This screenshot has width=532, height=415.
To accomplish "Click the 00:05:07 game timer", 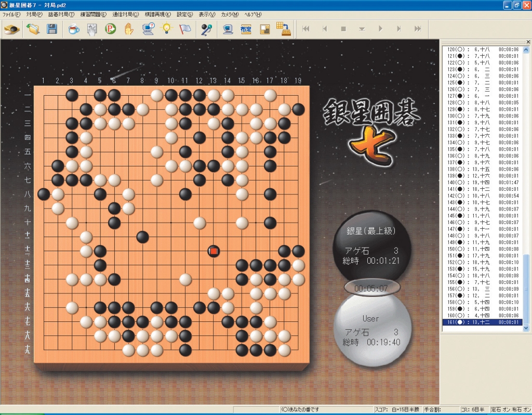I will click(371, 288).
